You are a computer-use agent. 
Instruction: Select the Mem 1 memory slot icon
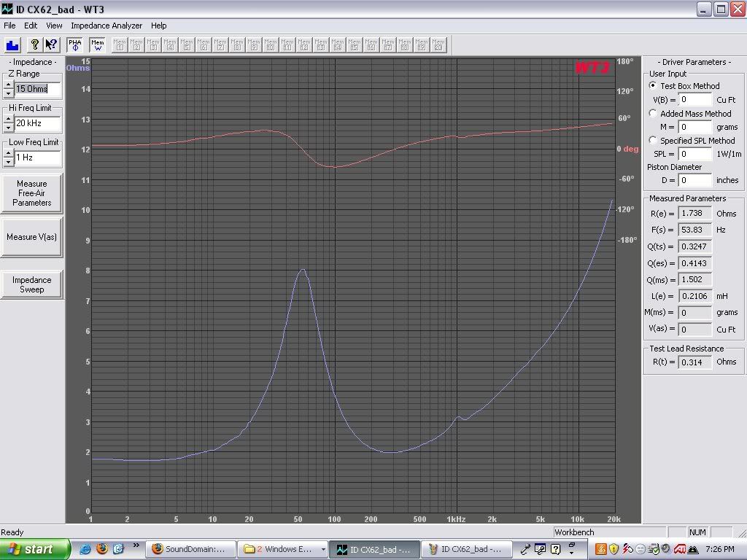point(120,44)
